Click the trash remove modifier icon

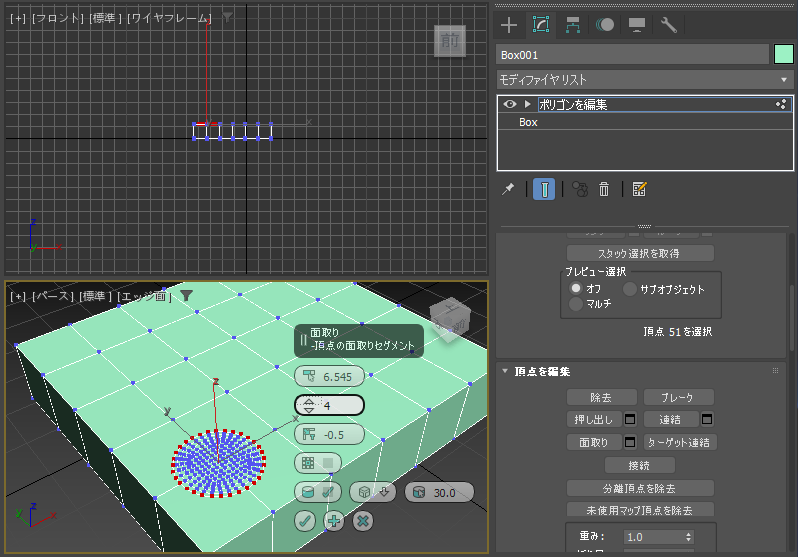(x=604, y=189)
